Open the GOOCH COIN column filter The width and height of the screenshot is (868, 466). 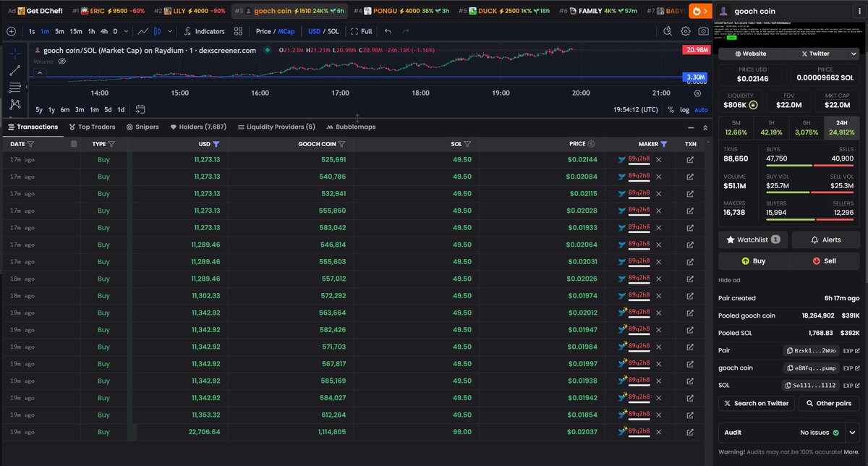click(x=343, y=144)
